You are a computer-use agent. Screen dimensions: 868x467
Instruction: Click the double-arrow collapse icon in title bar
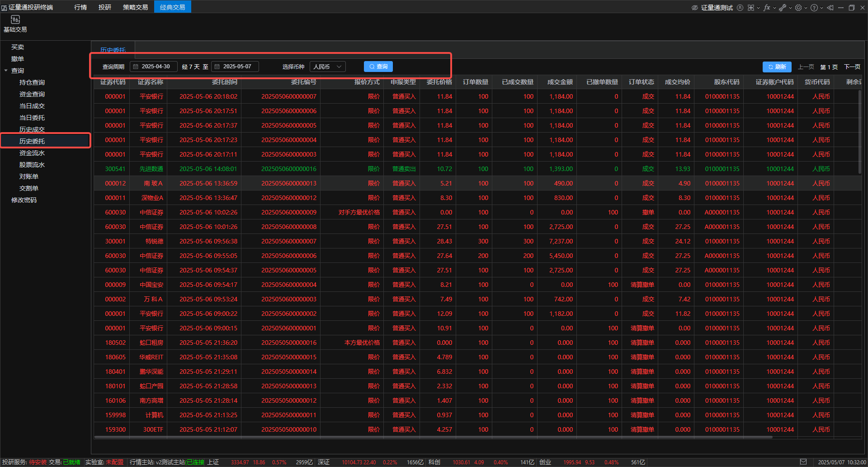point(830,8)
